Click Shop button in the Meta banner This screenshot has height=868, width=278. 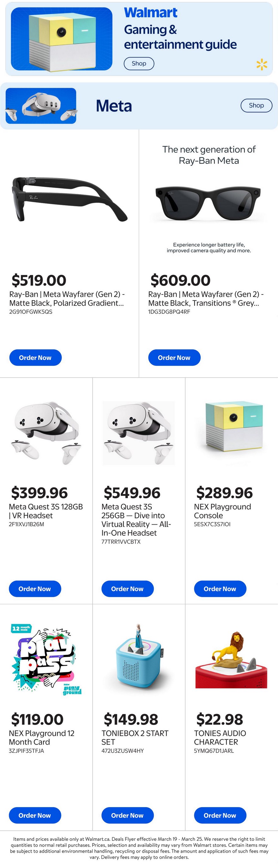[x=256, y=105]
